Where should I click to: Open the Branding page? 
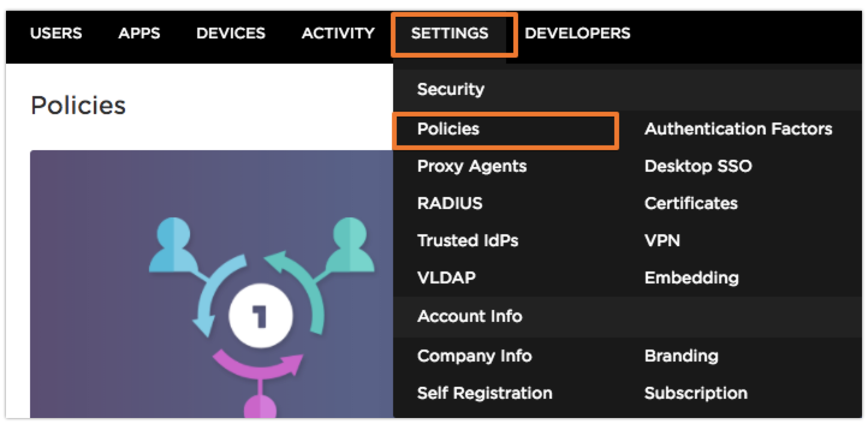click(681, 356)
